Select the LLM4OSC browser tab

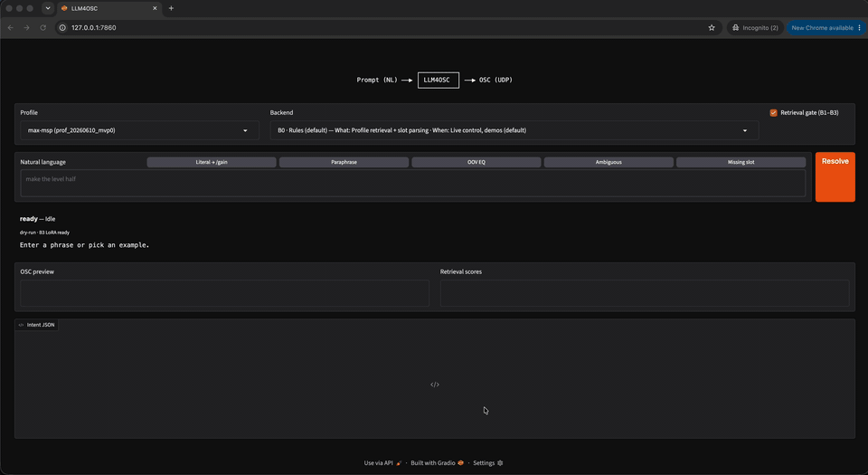coord(109,8)
